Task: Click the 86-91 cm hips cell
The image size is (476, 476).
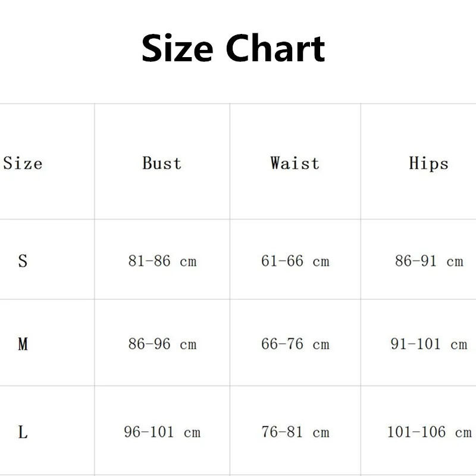Action: 429,261
